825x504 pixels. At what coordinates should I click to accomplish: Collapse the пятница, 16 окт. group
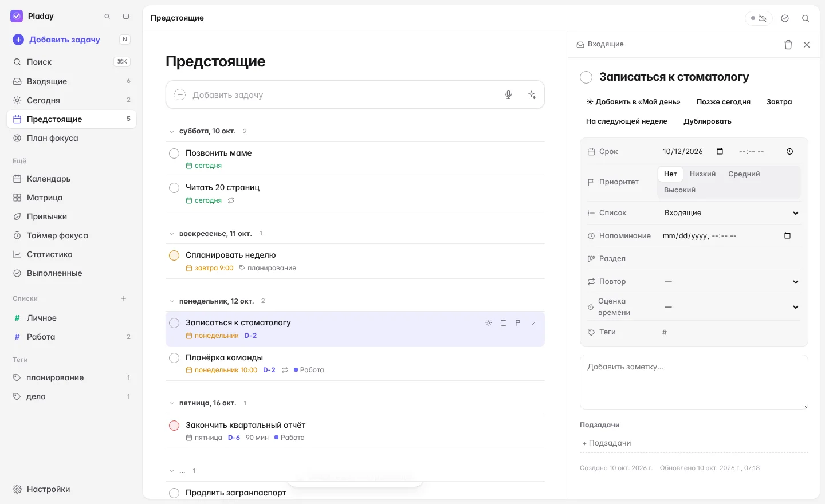(x=171, y=403)
